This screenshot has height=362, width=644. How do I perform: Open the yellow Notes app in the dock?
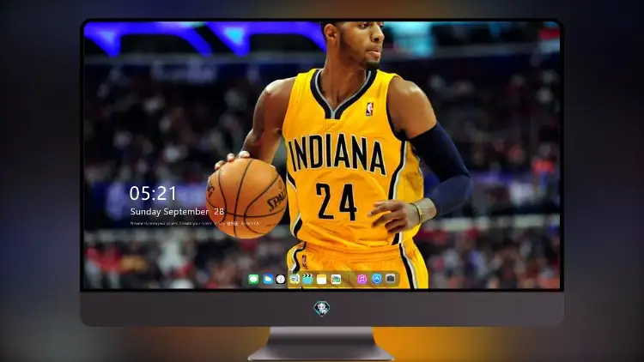coord(322,280)
